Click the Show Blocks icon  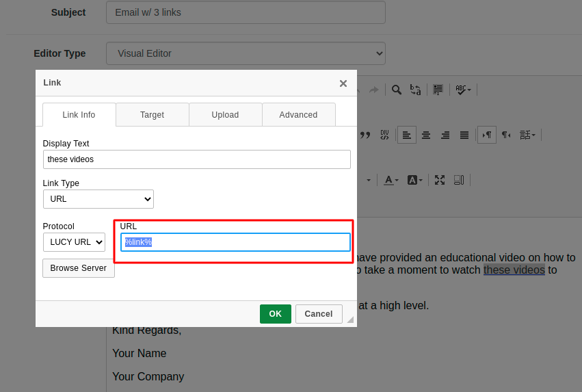(x=459, y=180)
